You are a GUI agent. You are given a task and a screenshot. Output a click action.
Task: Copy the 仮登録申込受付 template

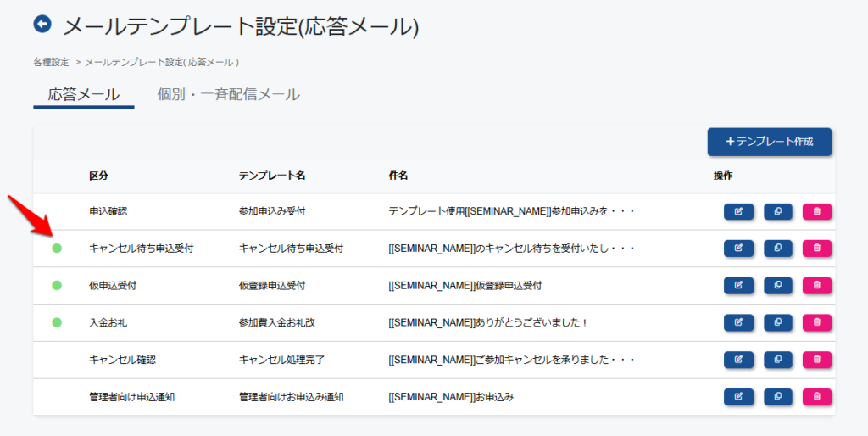pos(778,286)
